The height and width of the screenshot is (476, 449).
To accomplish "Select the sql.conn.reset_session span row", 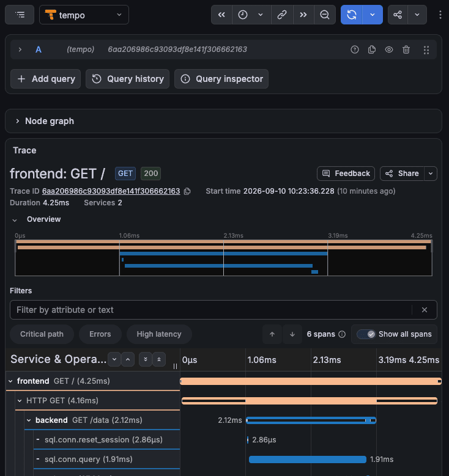I will (x=106, y=439).
